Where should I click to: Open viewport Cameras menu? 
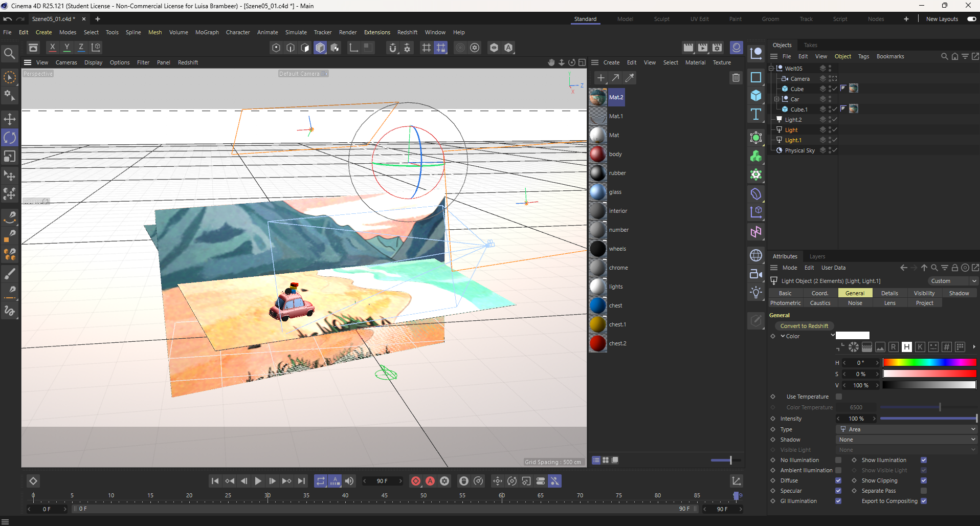tap(66, 62)
